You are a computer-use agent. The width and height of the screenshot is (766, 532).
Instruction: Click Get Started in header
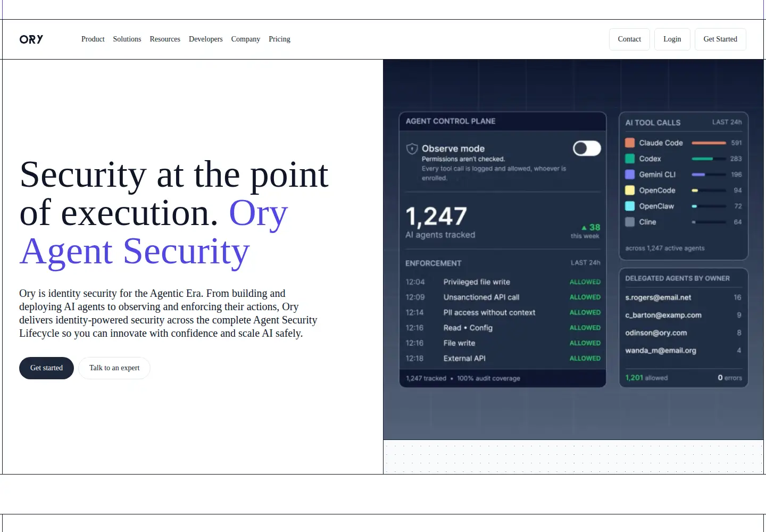(720, 39)
